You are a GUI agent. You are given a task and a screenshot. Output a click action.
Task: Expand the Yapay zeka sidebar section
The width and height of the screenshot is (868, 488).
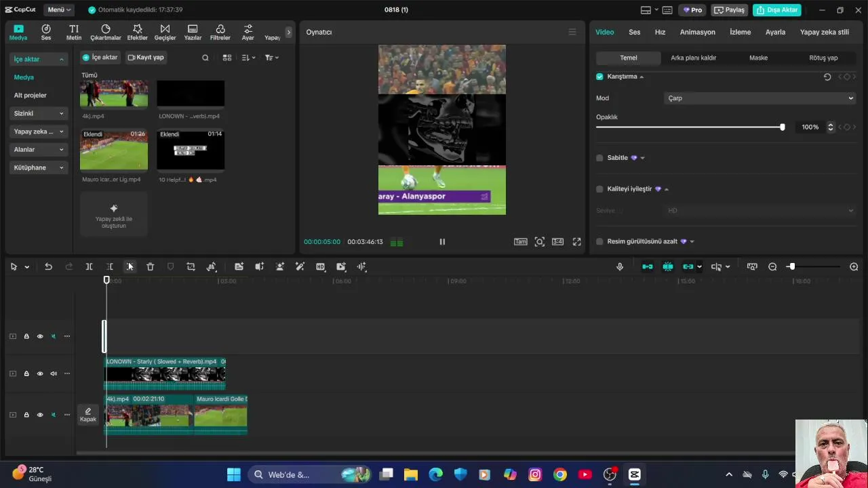tap(38, 131)
